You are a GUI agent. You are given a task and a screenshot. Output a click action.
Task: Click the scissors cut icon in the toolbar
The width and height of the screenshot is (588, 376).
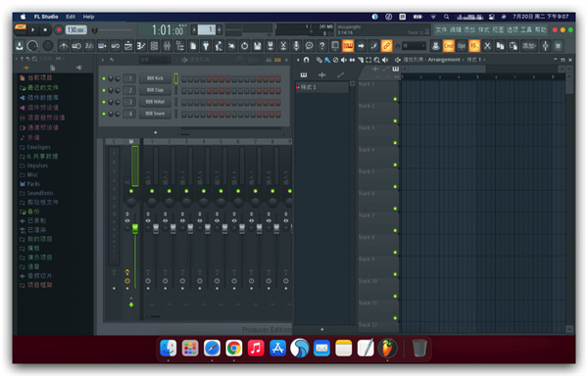click(487, 46)
